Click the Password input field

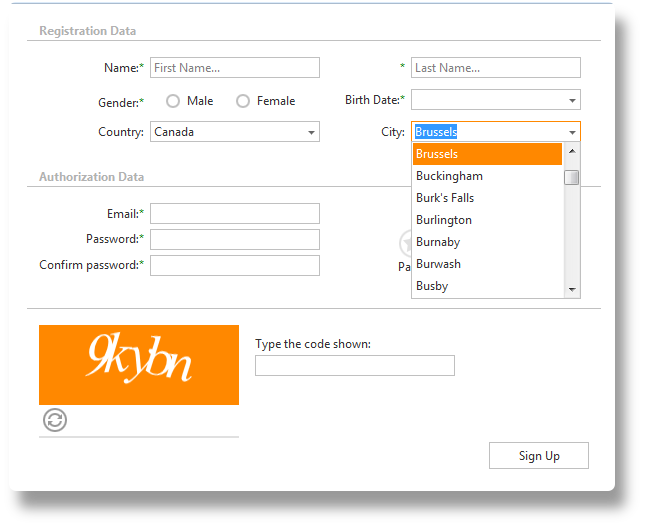pyautogui.click(x=235, y=239)
